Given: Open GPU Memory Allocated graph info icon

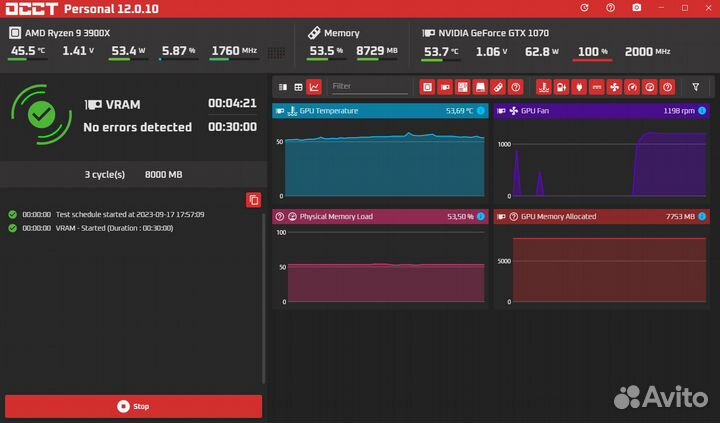Looking at the screenshot, I should [x=702, y=216].
